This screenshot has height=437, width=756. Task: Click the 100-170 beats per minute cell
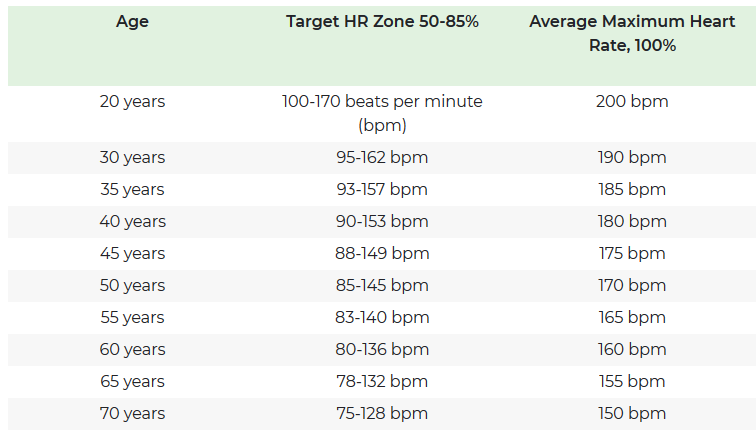[382, 113]
